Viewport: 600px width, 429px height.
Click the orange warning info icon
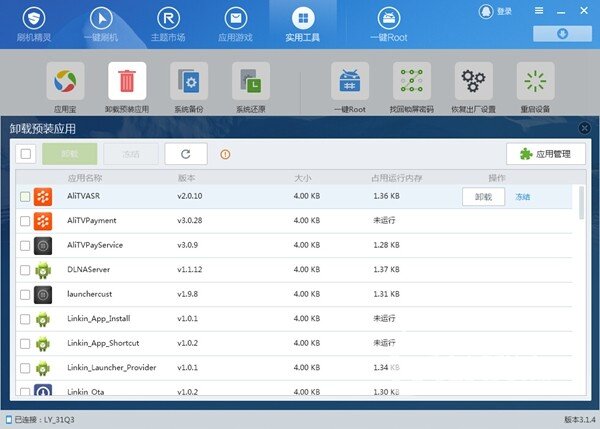point(225,154)
